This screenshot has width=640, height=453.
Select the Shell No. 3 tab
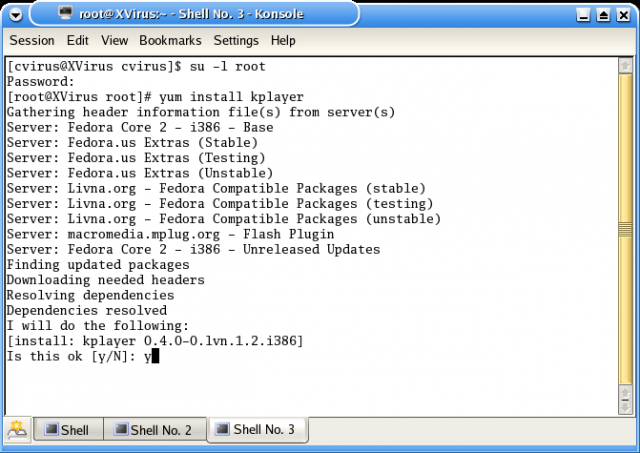[x=255, y=430]
